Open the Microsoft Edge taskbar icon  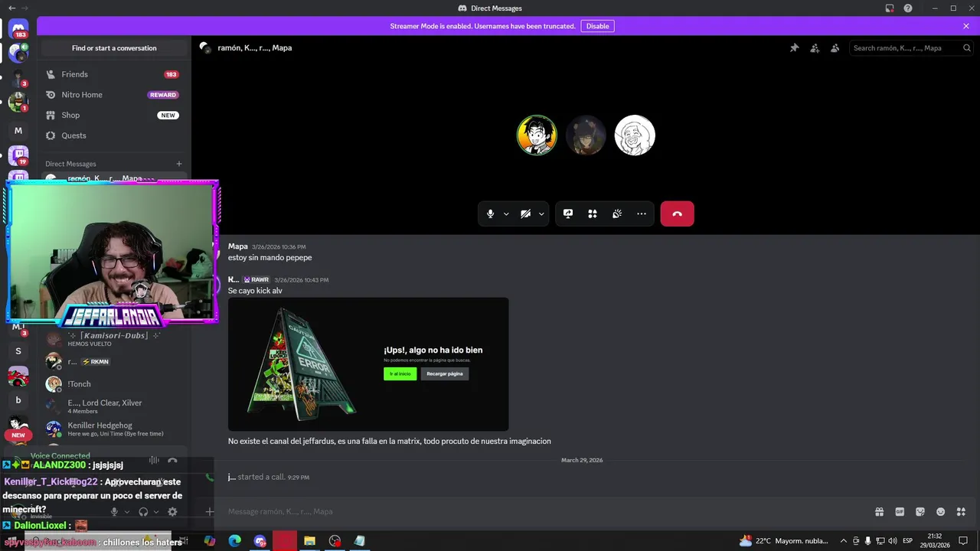(235, 540)
